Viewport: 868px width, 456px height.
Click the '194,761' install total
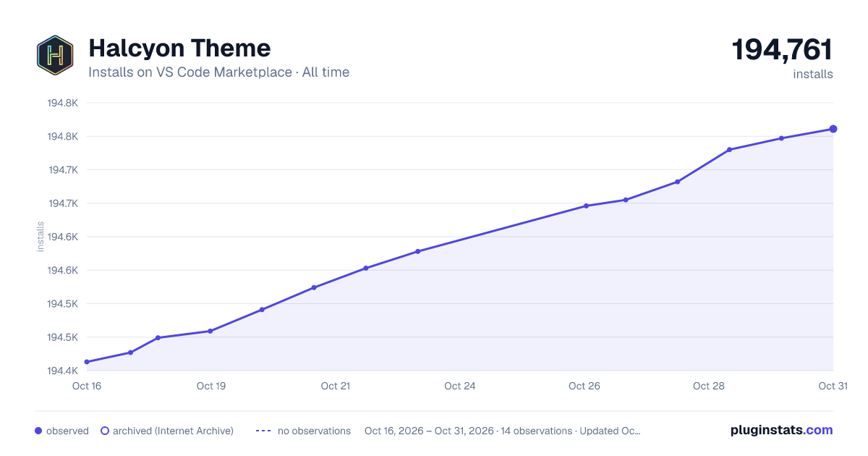tap(782, 50)
